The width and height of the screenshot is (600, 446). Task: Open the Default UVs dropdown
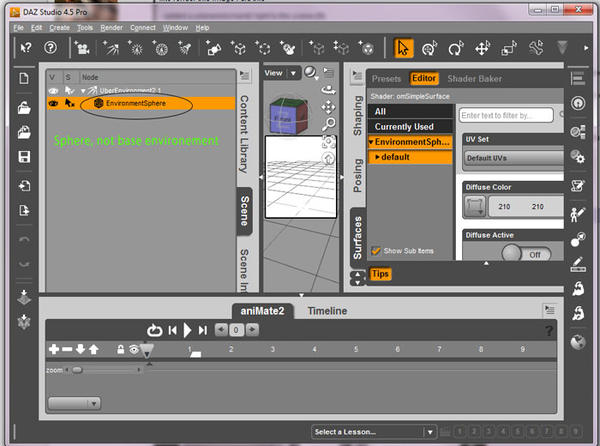514,158
